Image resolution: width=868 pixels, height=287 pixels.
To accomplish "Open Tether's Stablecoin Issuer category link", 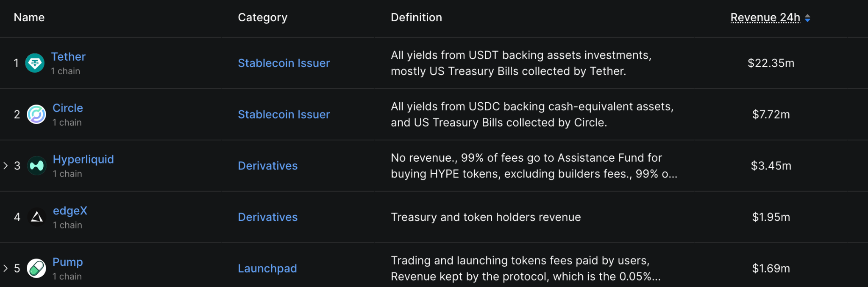I will coord(284,63).
